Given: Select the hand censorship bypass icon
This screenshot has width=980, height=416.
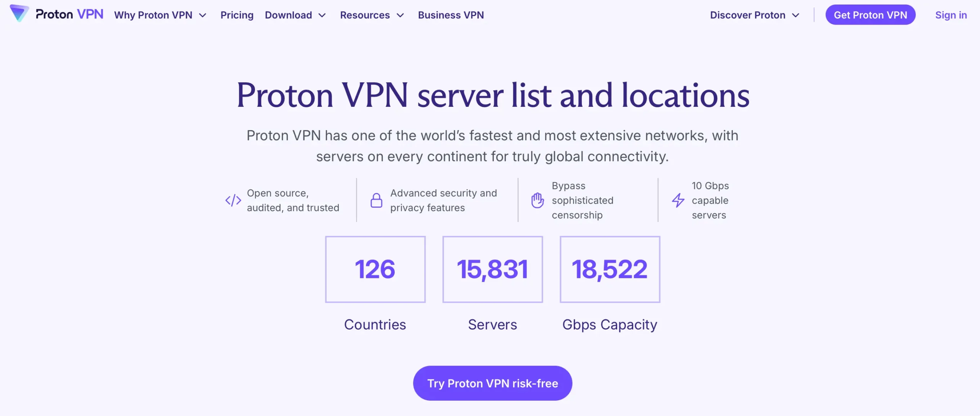Looking at the screenshot, I should click(537, 200).
